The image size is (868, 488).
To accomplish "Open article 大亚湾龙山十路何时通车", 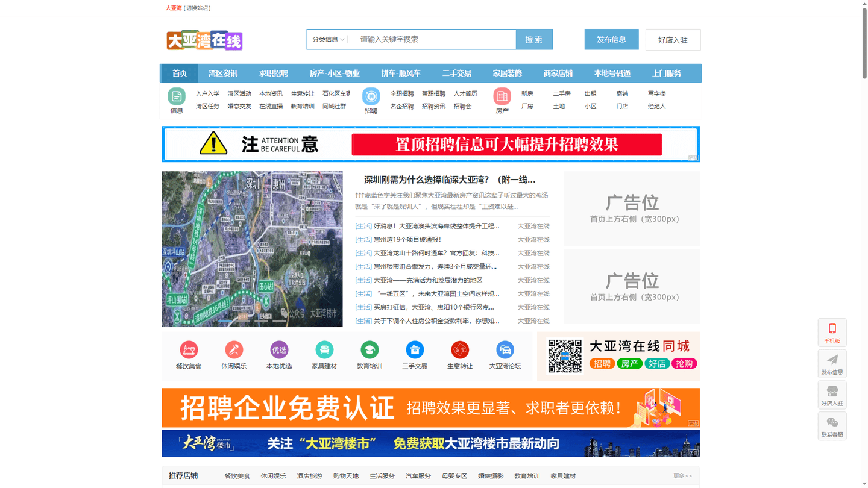I will click(436, 253).
